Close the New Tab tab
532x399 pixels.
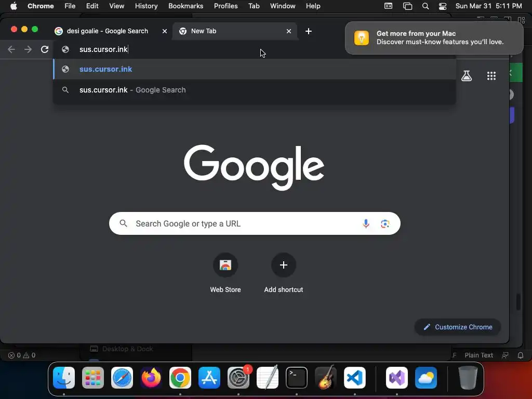pos(289,31)
